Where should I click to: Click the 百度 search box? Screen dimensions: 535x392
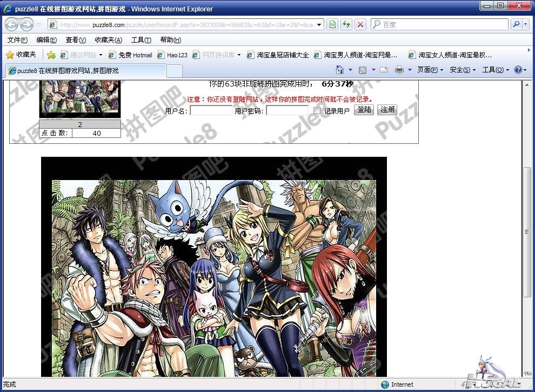(x=439, y=24)
